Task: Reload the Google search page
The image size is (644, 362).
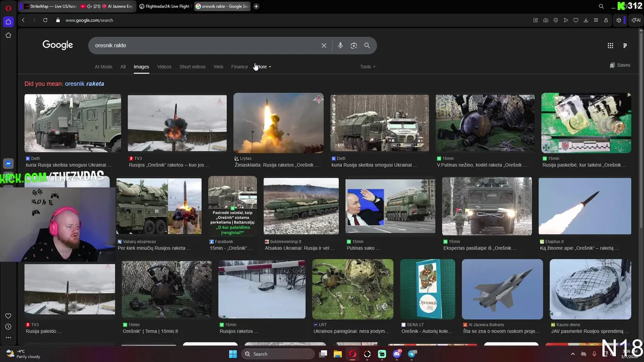Action: [x=45, y=20]
